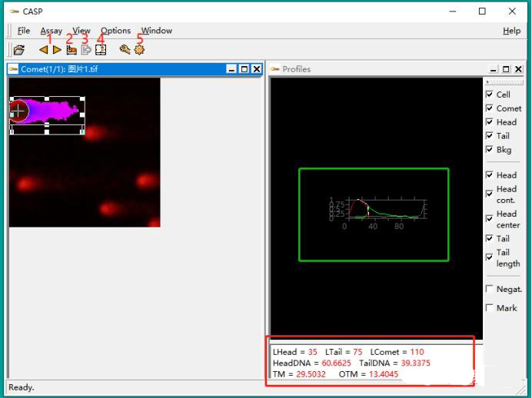
Task: Toggle the Tail length checkbox
Action: click(489, 257)
